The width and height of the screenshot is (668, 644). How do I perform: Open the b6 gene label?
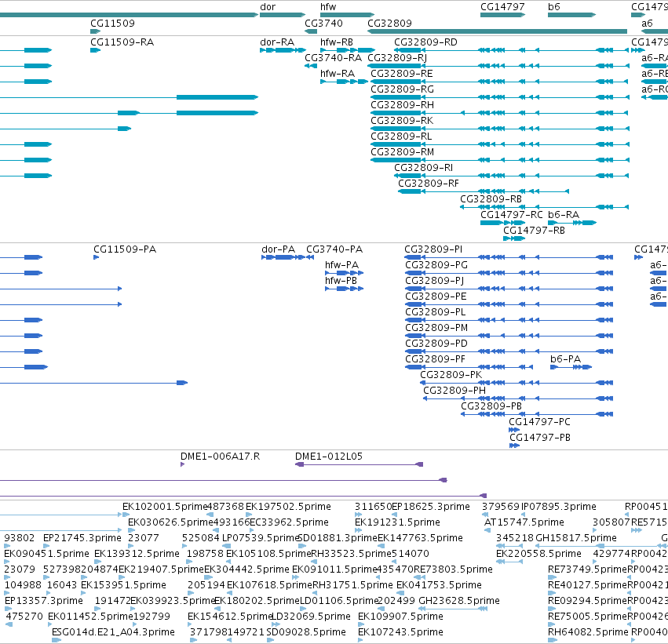(554, 7)
